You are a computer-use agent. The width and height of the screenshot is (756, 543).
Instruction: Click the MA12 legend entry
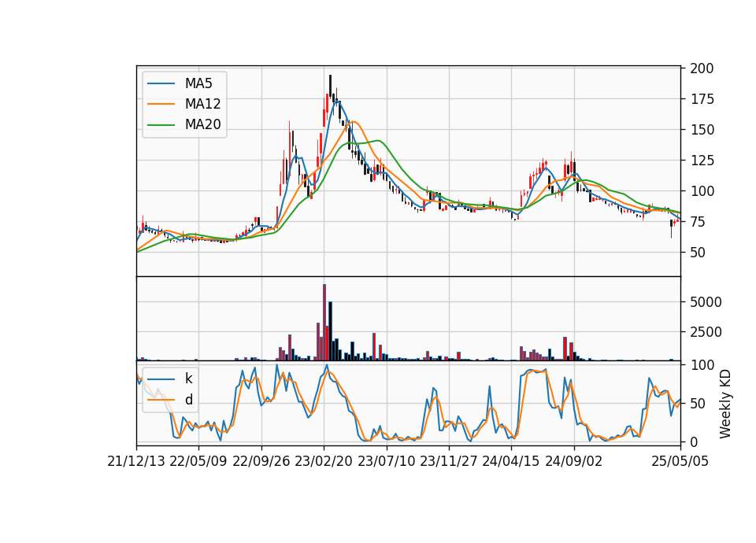point(184,104)
